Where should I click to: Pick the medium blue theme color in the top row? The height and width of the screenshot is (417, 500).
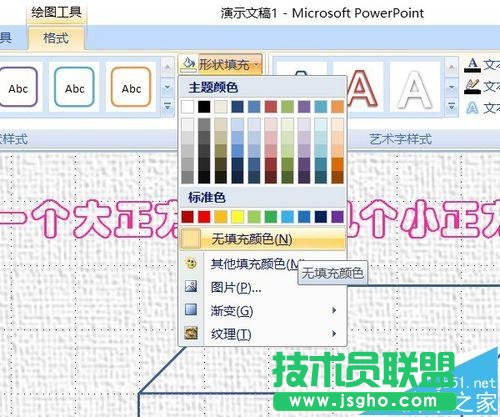tap(254, 107)
